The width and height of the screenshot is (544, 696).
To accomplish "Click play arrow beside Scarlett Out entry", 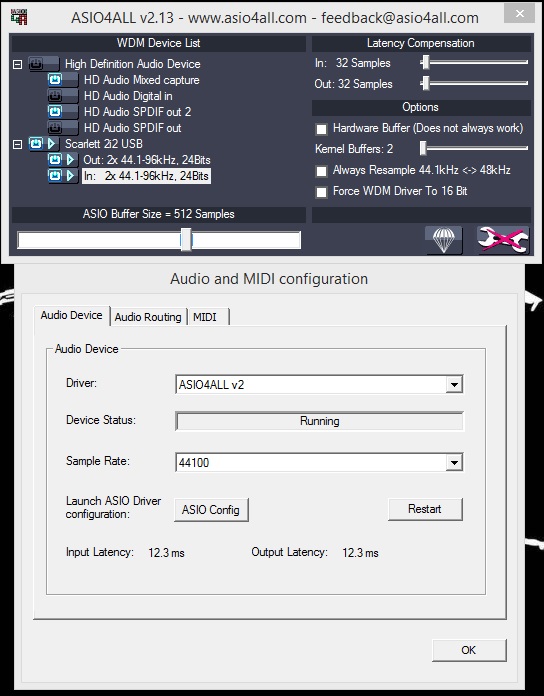I will coord(70,160).
